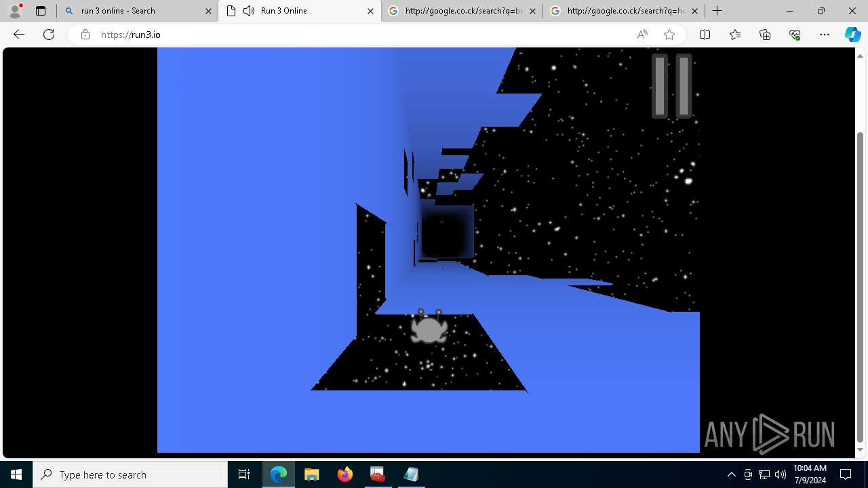Go back to the previous page
Viewport: 868px width, 488px height.
19,35
